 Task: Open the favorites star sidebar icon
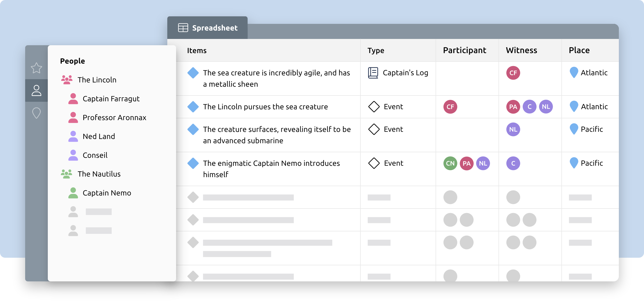click(x=36, y=68)
